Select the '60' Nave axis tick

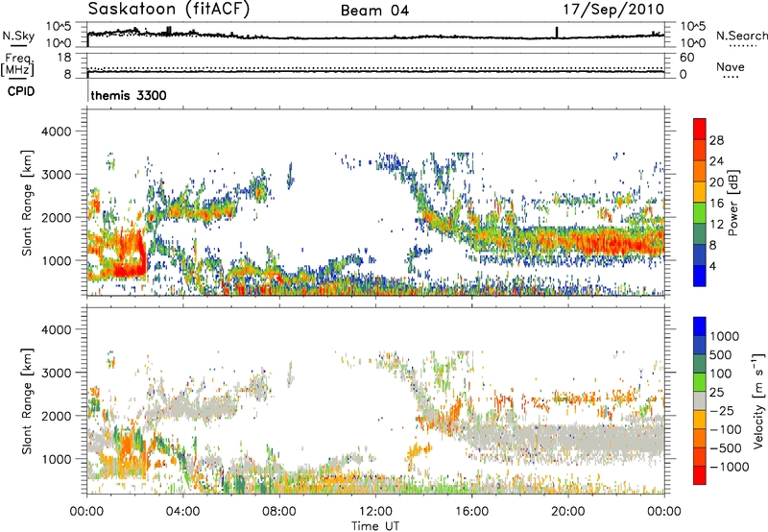[x=687, y=58]
